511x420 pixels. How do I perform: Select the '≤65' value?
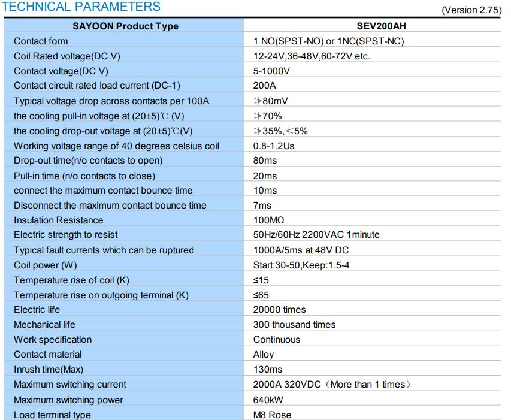261,295
